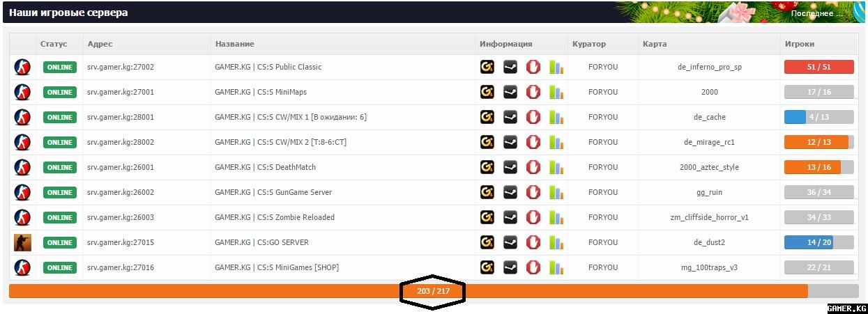Viewport: 868px width, 314px height.
Task: Select address srv.gamer.kg:28001
Action: click(x=121, y=117)
